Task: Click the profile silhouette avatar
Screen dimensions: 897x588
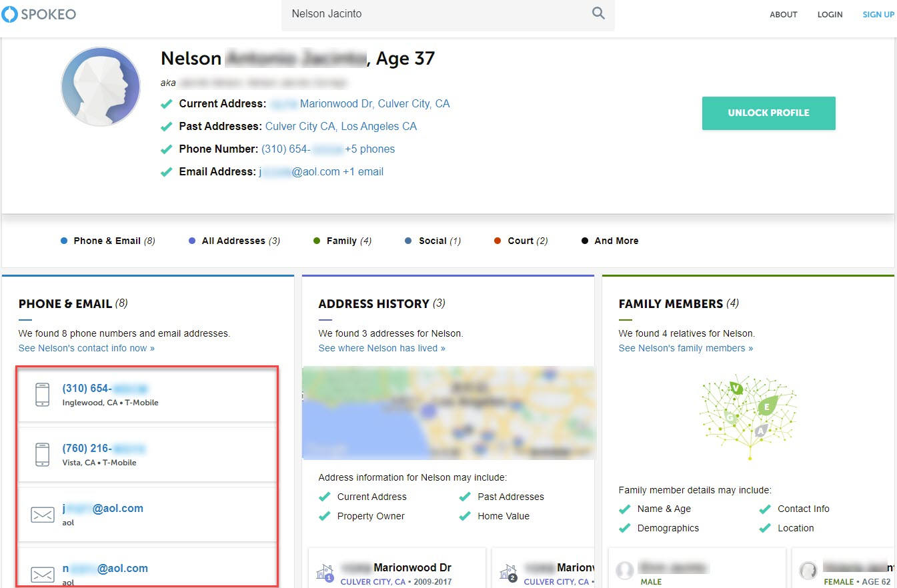Action: tap(101, 87)
